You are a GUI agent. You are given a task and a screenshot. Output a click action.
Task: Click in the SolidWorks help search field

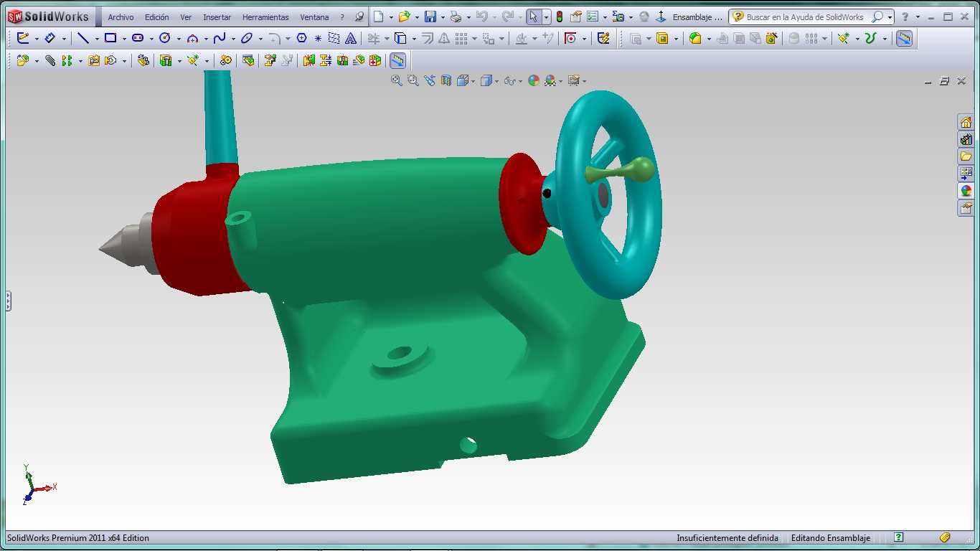805,17
